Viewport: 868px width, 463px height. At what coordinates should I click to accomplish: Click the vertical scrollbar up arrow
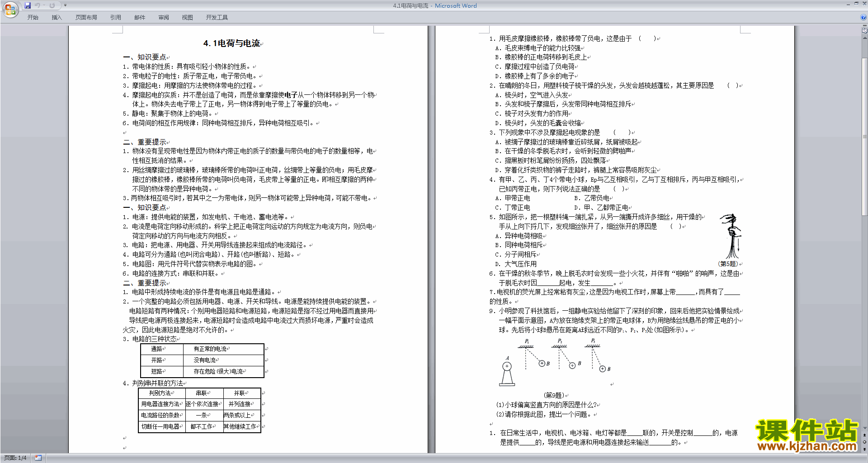[x=865, y=38]
